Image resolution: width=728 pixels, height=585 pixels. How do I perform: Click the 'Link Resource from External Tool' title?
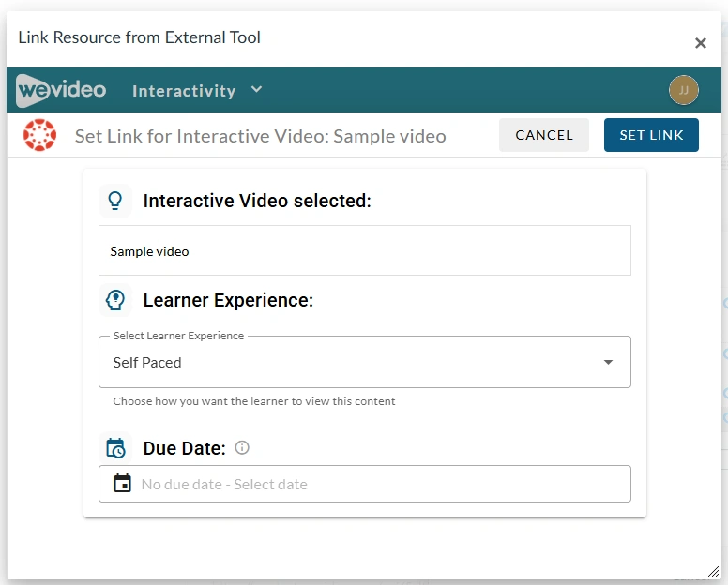coord(139,37)
